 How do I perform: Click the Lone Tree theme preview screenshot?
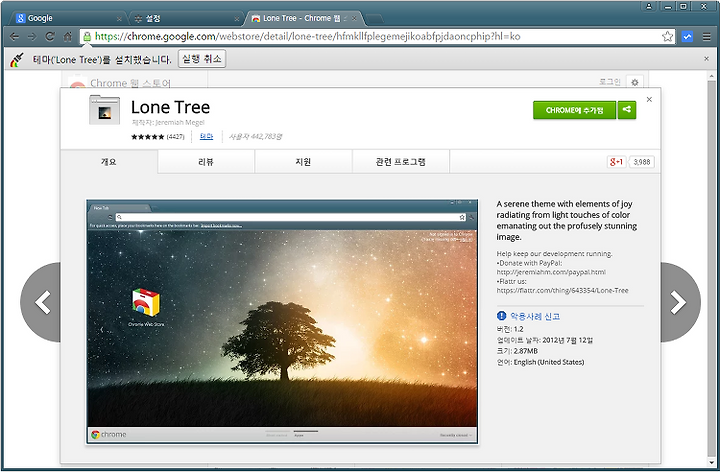click(282, 321)
